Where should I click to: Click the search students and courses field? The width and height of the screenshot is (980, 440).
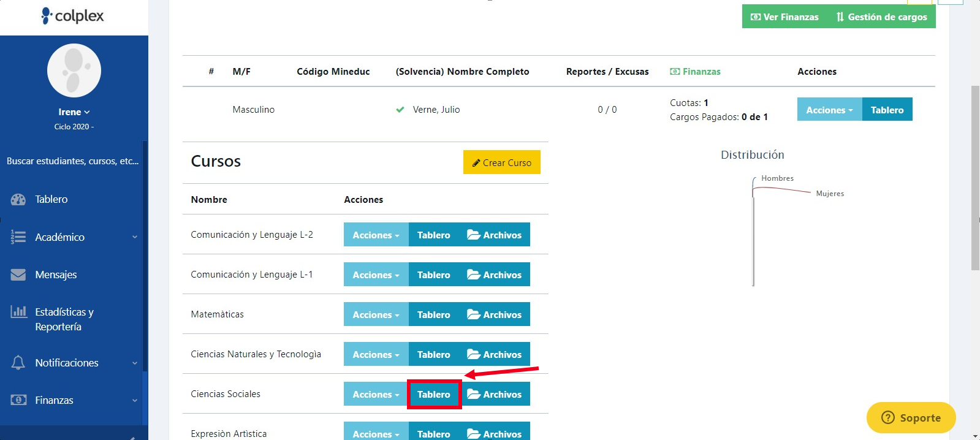point(72,161)
